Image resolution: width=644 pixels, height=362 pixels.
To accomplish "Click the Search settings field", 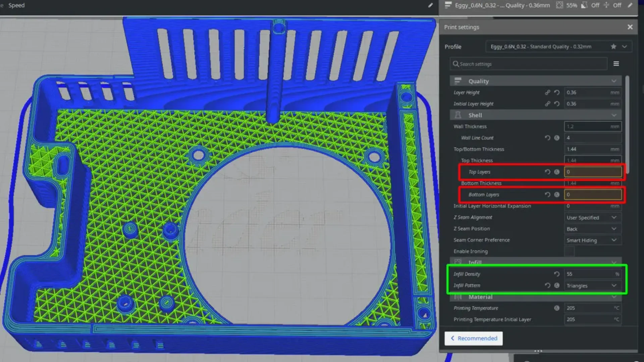I will click(x=528, y=64).
